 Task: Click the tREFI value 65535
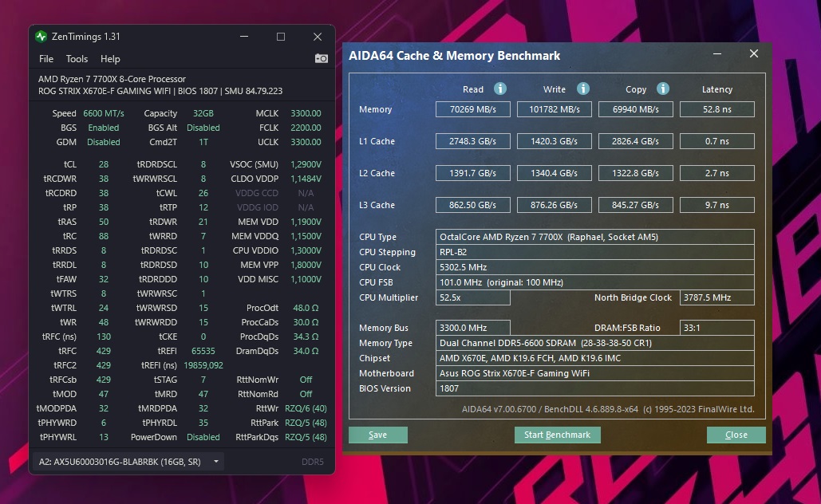(x=203, y=351)
